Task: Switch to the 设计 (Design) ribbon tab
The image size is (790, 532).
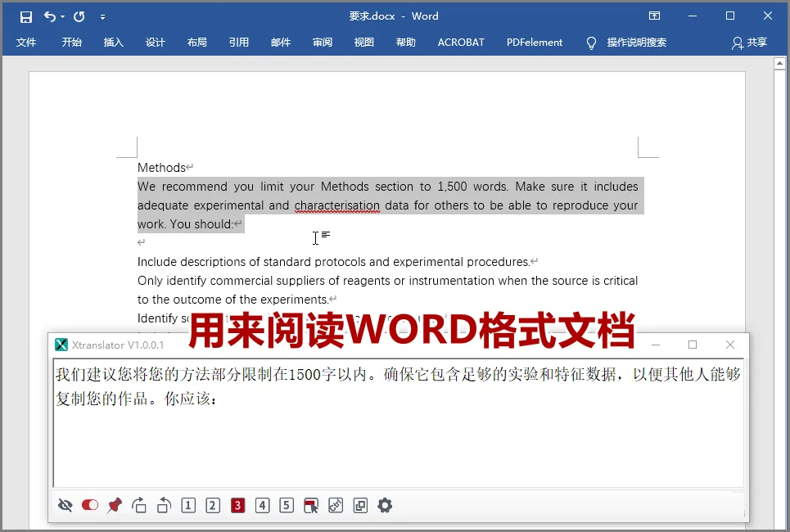Action: tap(156, 43)
